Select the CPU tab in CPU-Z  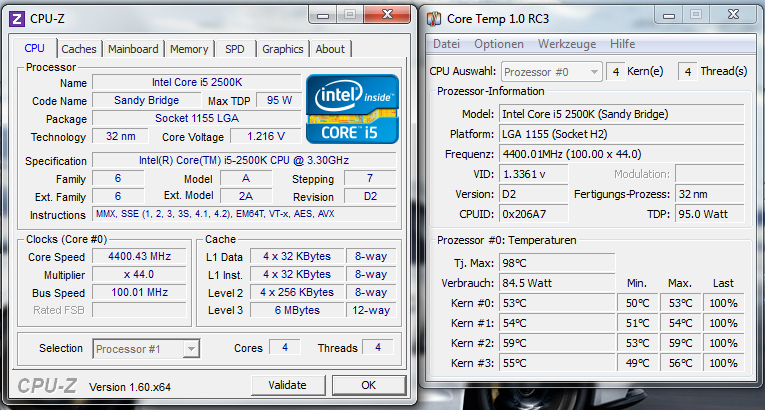(x=34, y=48)
